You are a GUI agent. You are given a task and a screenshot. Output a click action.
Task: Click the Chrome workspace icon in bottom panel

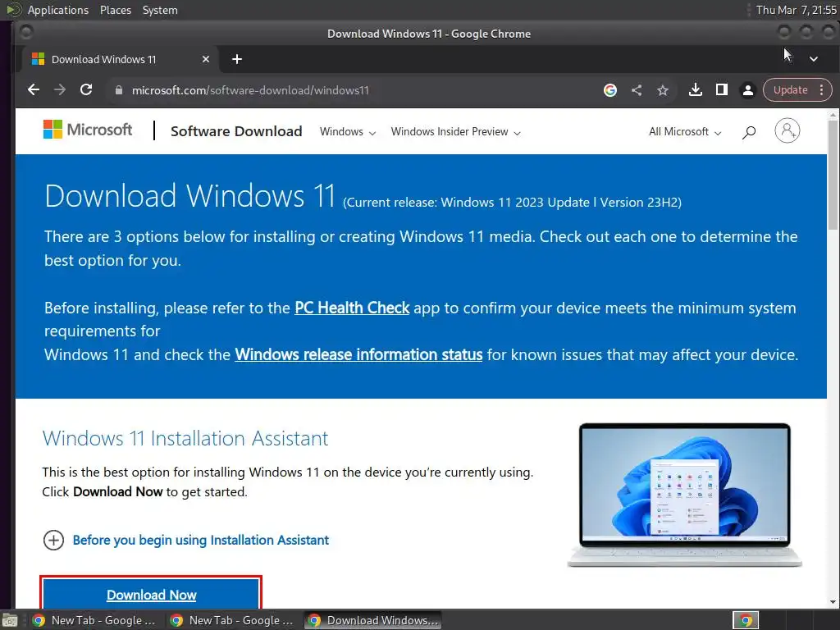pyautogui.click(x=746, y=620)
